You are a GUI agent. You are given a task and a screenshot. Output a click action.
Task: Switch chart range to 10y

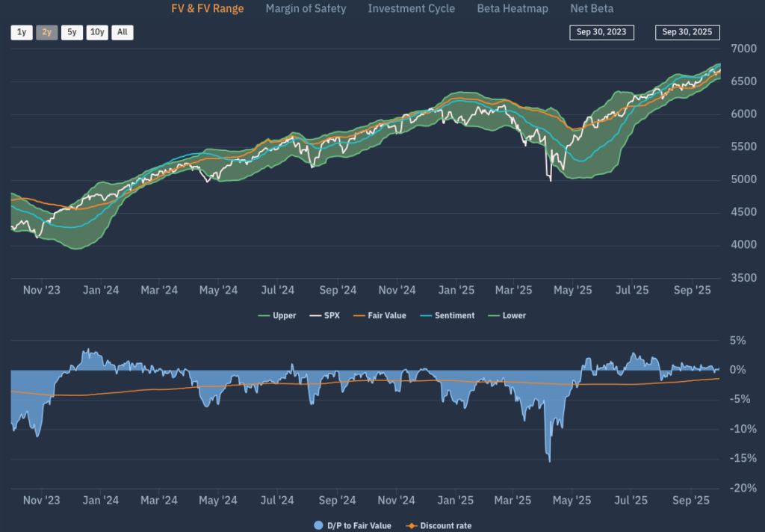pyautogui.click(x=97, y=32)
